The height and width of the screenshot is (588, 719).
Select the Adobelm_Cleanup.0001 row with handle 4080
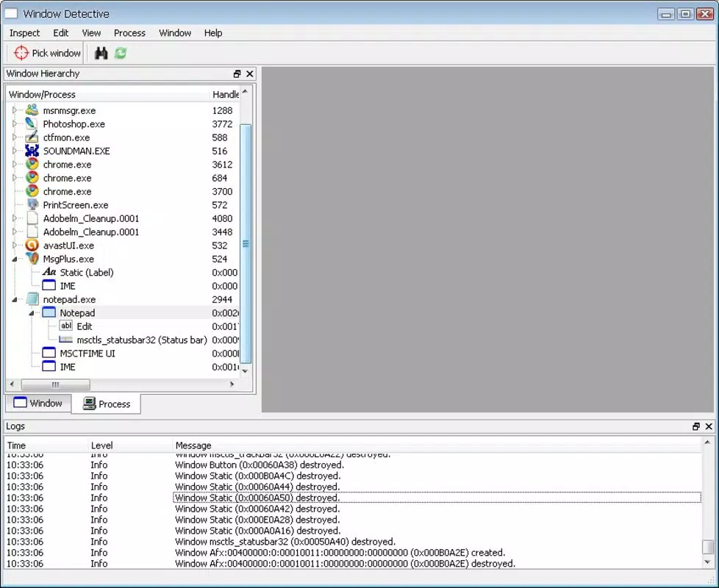pyautogui.click(x=123, y=218)
